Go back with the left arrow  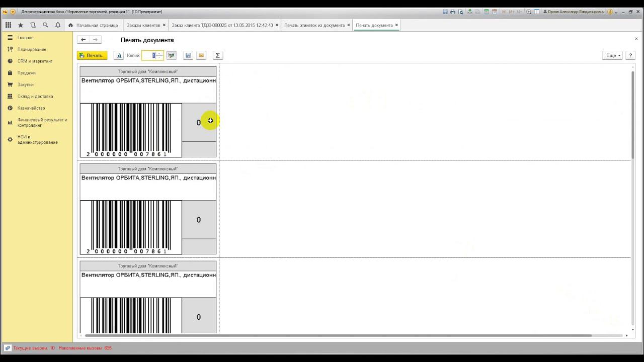84,40
